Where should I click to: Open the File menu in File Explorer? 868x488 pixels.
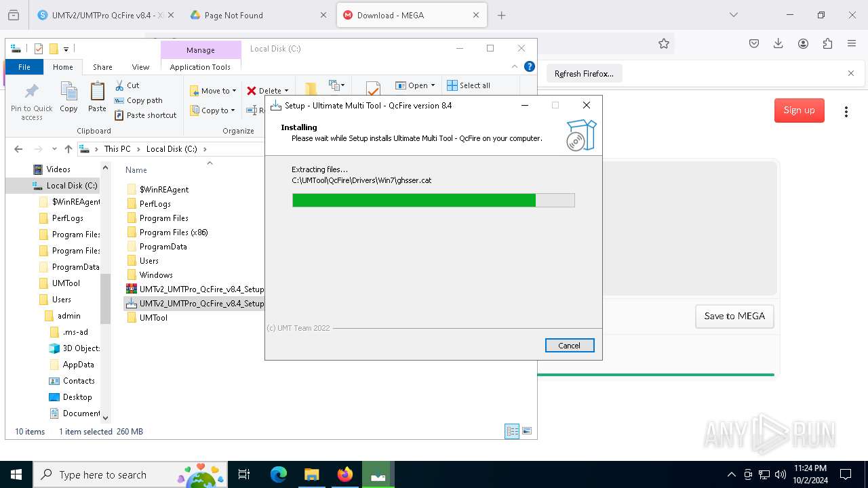pos(24,67)
